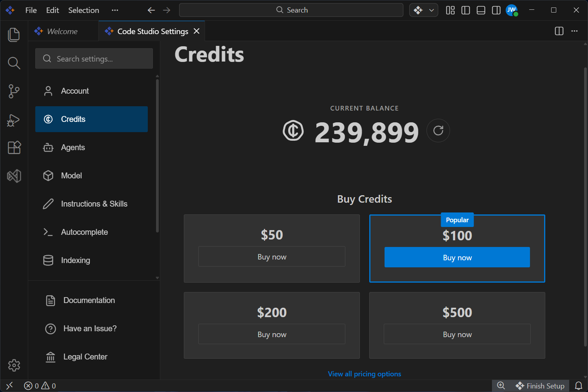Open Account settings section
This screenshot has height=392, width=588.
[91, 91]
